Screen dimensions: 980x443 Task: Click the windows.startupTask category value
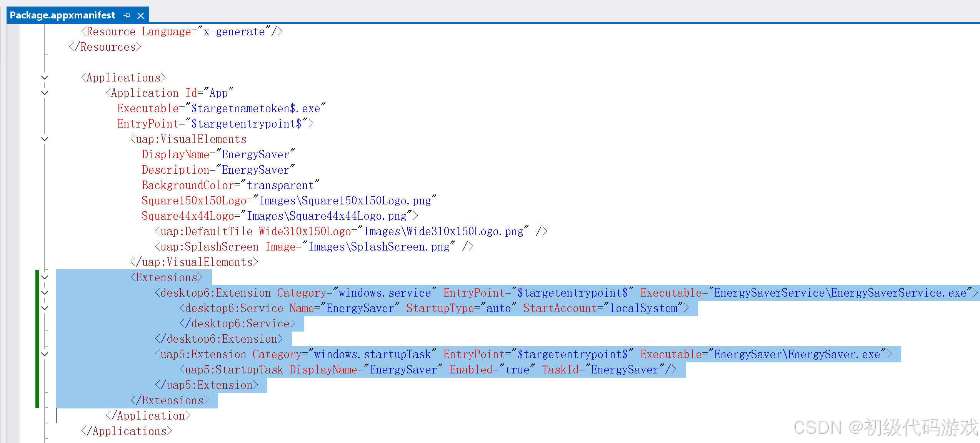(x=372, y=355)
